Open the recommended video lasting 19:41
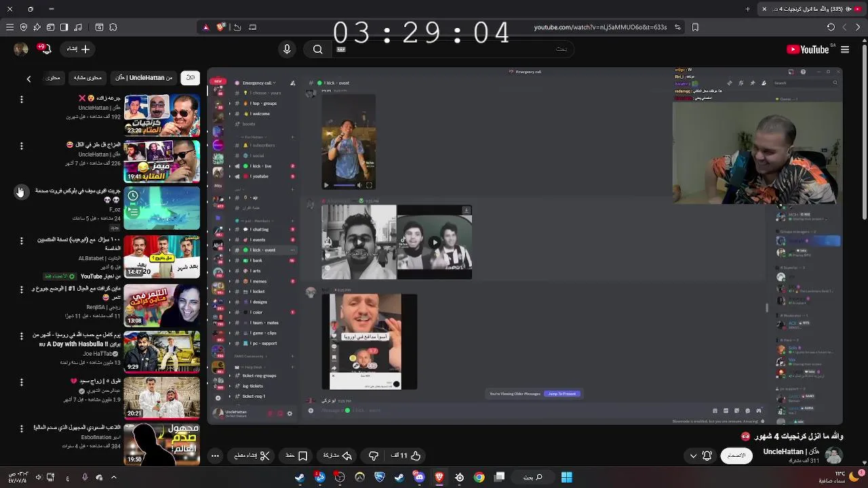Image resolution: width=868 pixels, height=488 pixels. click(x=162, y=161)
